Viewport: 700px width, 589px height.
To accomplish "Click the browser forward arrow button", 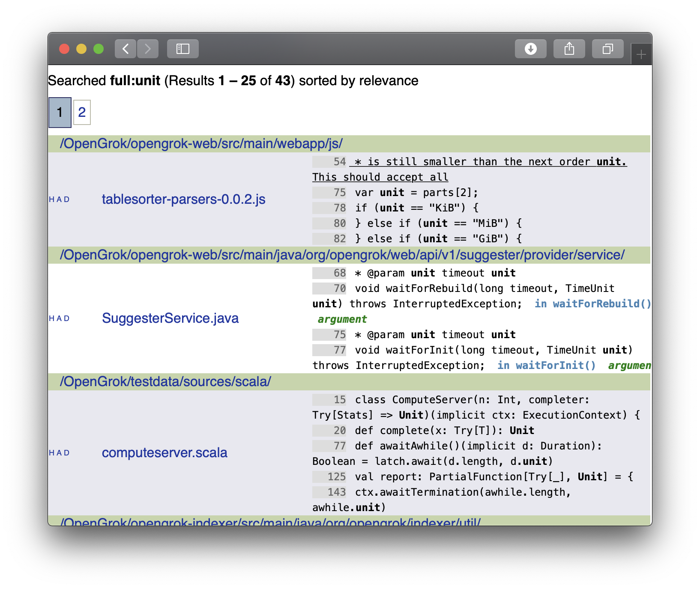I will pyautogui.click(x=148, y=49).
